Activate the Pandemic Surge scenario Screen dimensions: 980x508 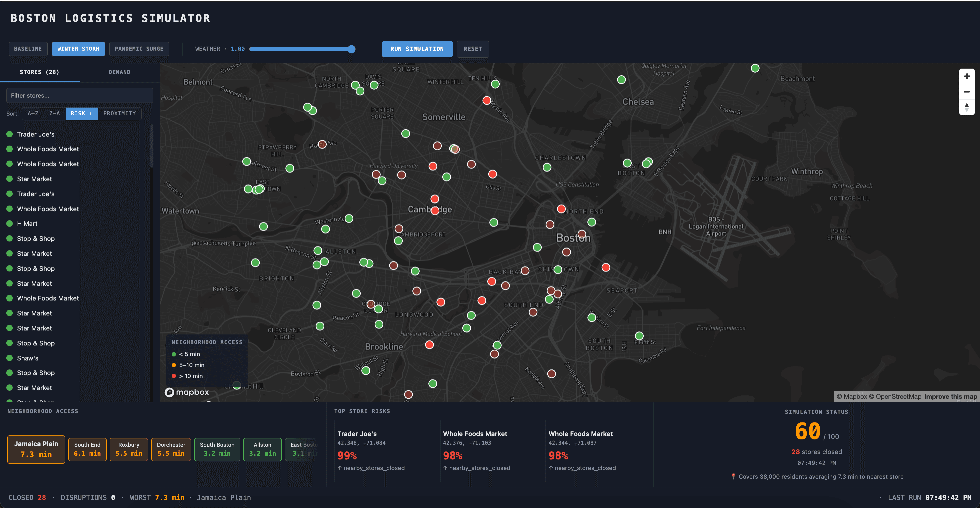pyautogui.click(x=139, y=49)
